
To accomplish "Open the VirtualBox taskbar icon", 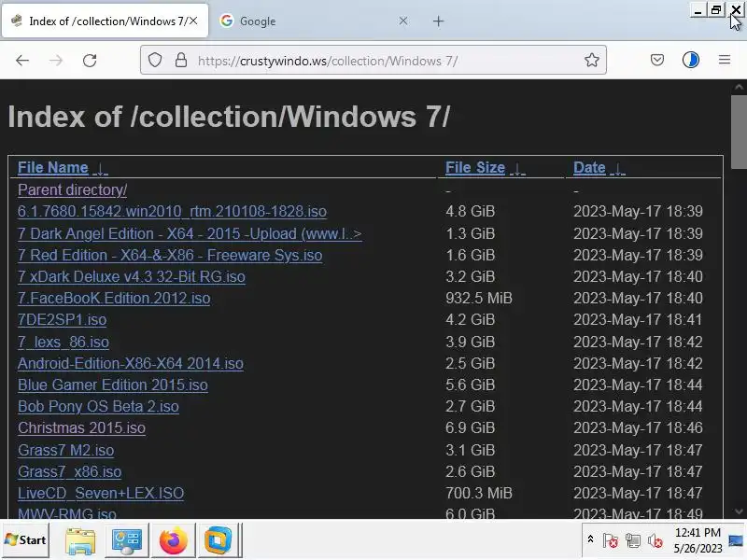I will point(218,540).
